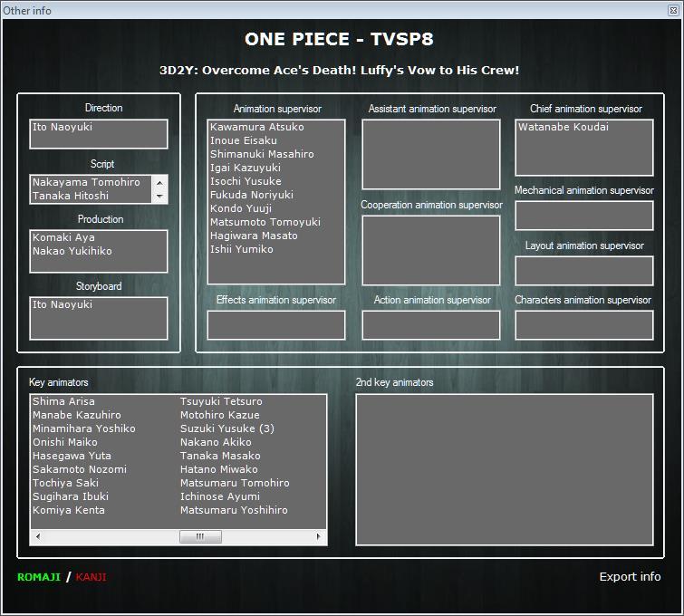Click the empty Layout animation supervisor box
The image size is (684, 616).
point(584,271)
